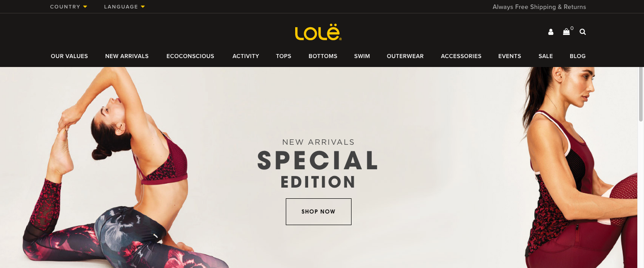Screen dimensions: 644x268
Task: Open the user account icon
Action: (551, 32)
